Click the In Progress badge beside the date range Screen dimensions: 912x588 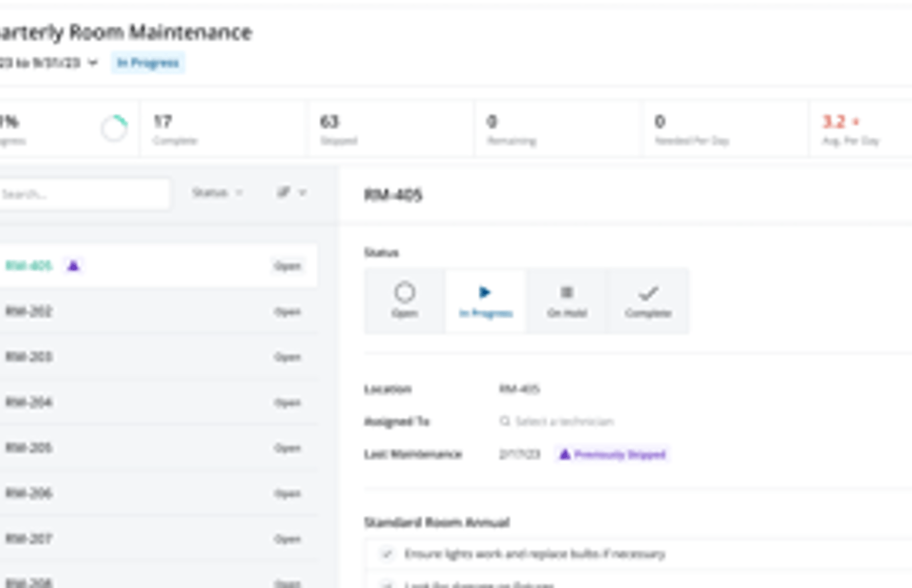click(148, 63)
